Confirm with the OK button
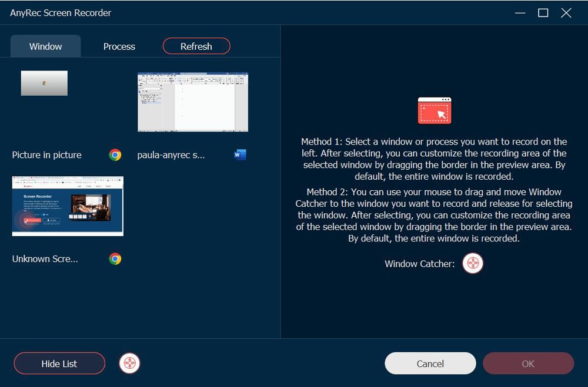 tap(528, 364)
